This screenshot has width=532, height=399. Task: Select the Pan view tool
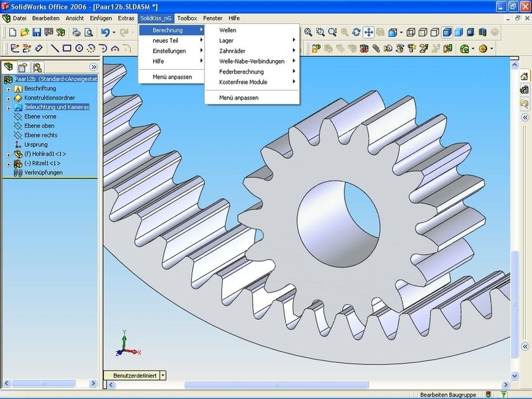coord(369,30)
